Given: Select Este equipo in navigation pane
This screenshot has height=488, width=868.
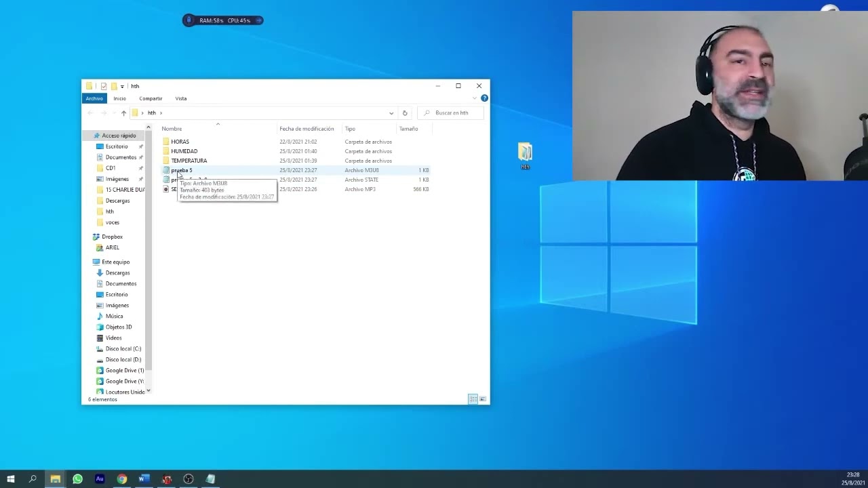Looking at the screenshot, I should pyautogui.click(x=115, y=262).
